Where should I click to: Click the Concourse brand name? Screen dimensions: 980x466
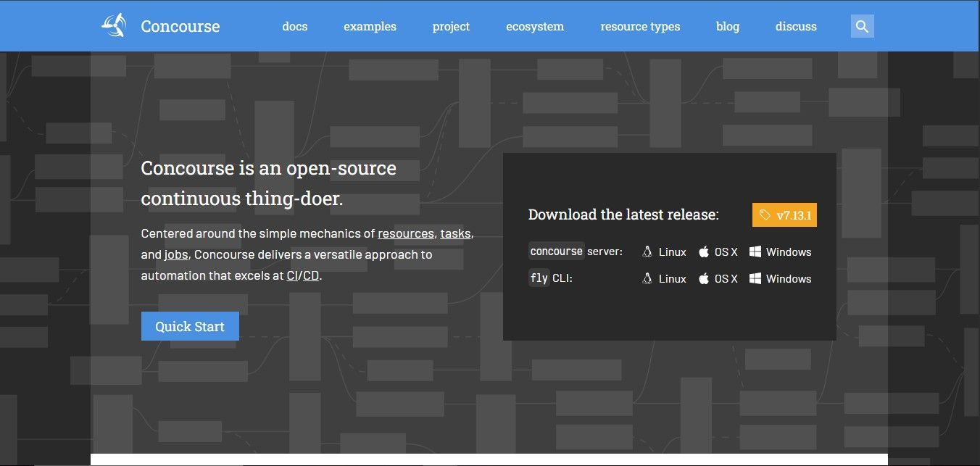click(180, 26)
